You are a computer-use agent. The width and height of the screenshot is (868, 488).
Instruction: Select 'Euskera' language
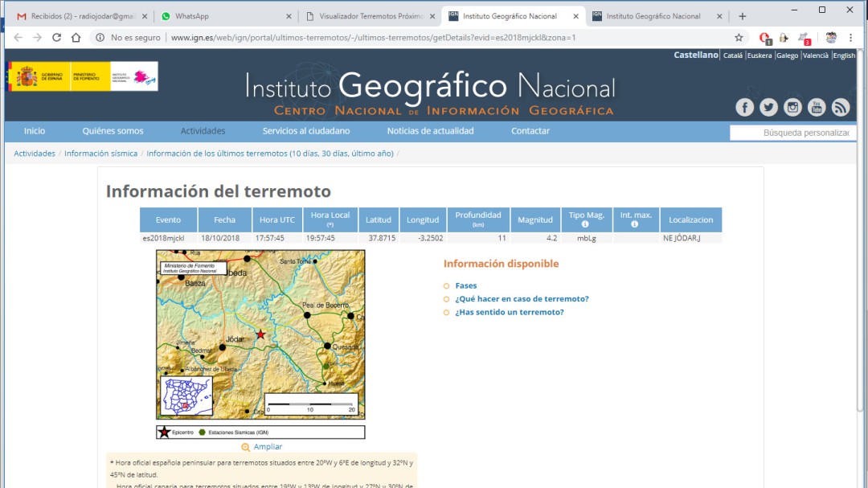click(759, 55)
